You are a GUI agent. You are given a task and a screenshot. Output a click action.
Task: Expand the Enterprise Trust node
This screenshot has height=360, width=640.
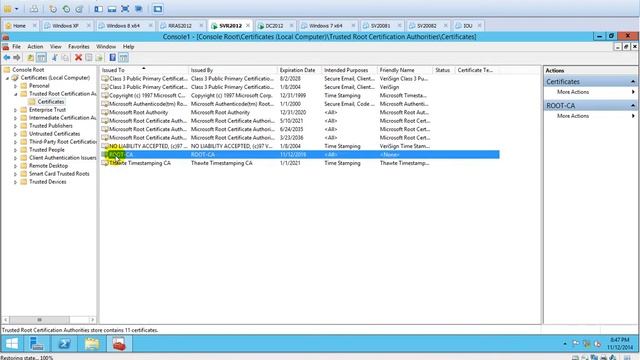tap(16, 110)
